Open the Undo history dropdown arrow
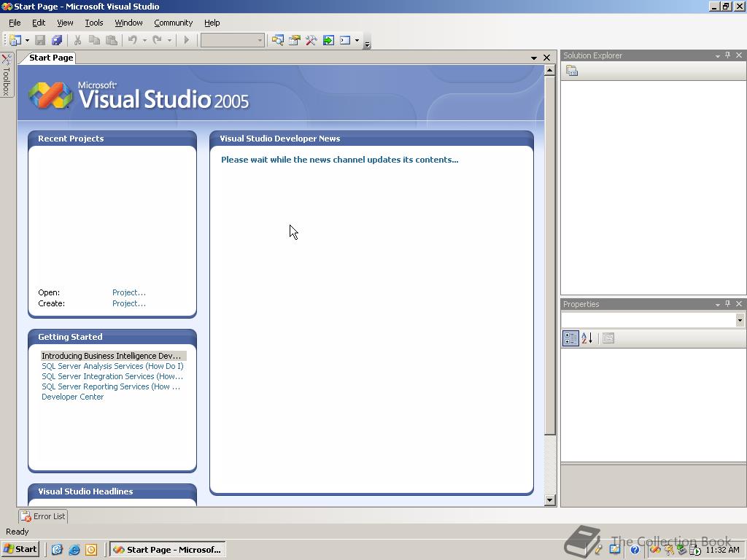 click(144, 41)
